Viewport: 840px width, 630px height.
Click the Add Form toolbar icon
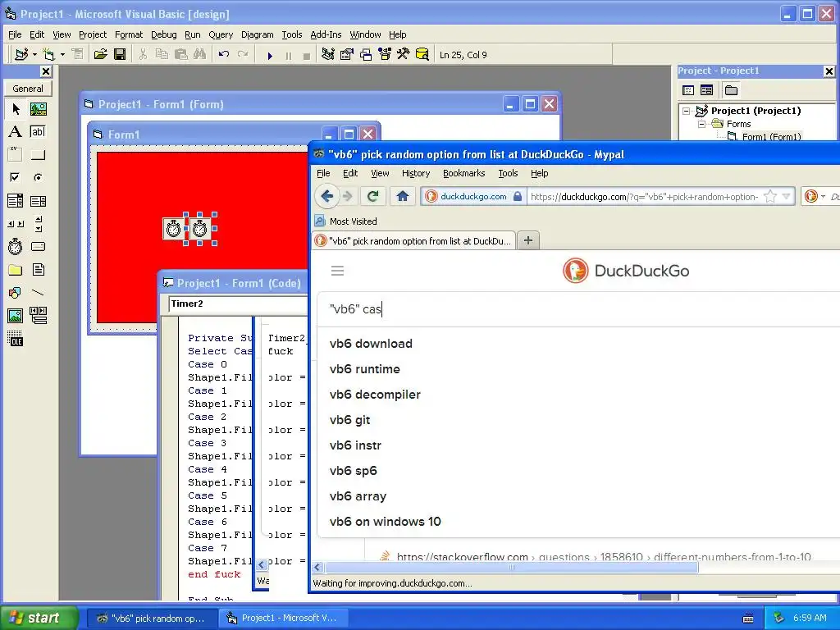[x=48, y=54]
